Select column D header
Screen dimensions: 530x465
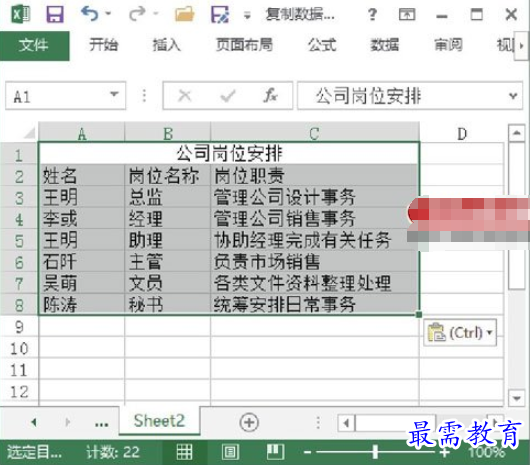(462, 133)
